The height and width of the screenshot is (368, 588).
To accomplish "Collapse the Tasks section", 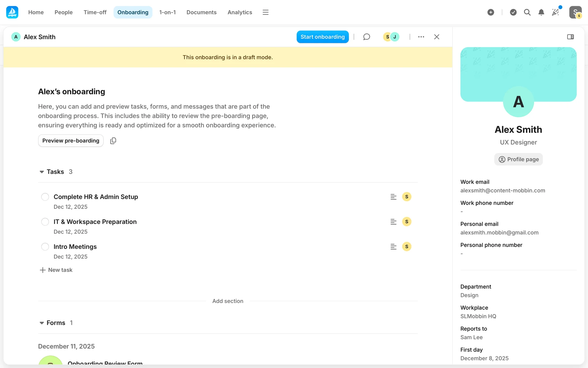I will [42, 172].
